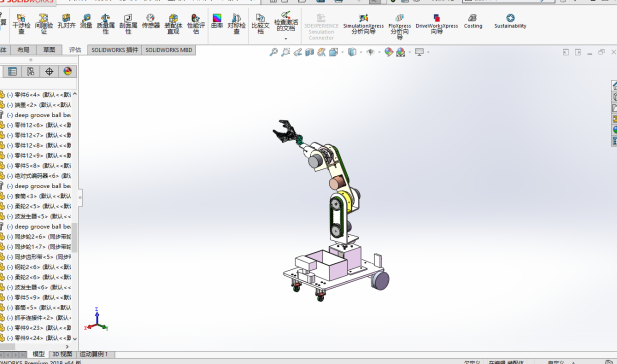Click Zoom to Area icon
This screenshot has height=364, width=617.
[x=286, y=52]
